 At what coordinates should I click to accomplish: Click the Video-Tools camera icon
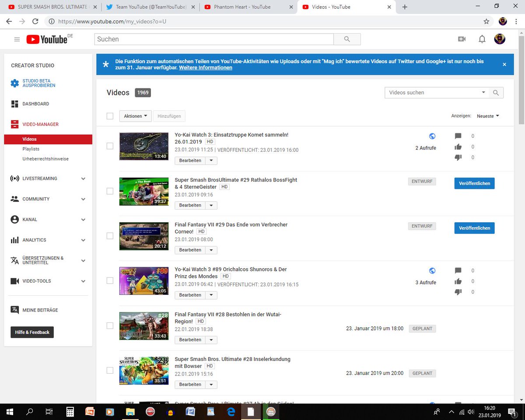click(x=15, y=281)
